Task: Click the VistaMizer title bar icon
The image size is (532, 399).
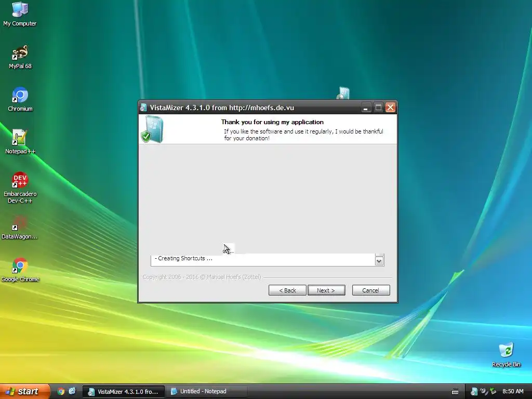Action: pos(143,108)
